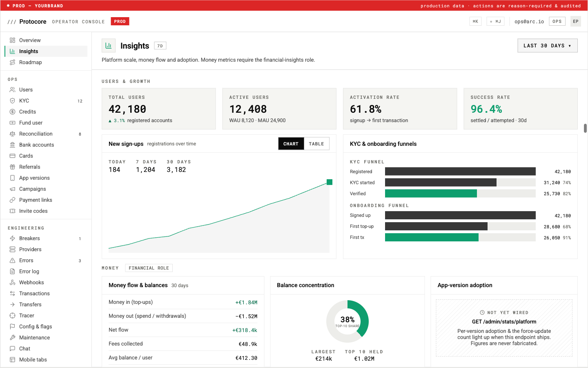Screen dimensions: 588x368
Task: Open the Error log document icon
Action: coord(12,272)
